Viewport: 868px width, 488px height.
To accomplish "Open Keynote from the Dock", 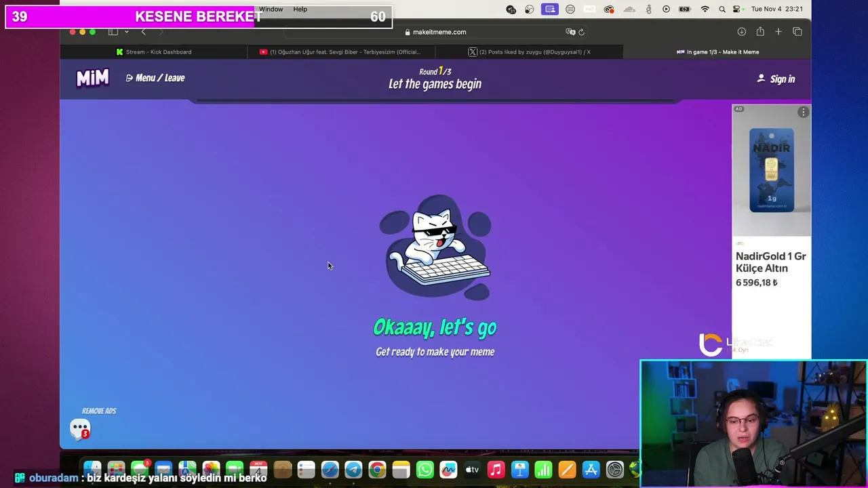I will 519,469.
